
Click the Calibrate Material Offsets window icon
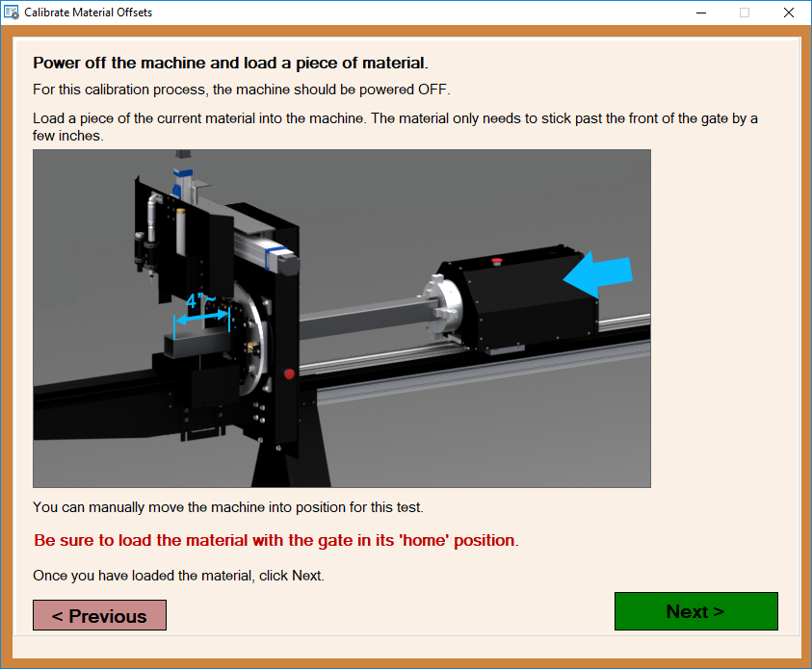(x=12, y=13)
